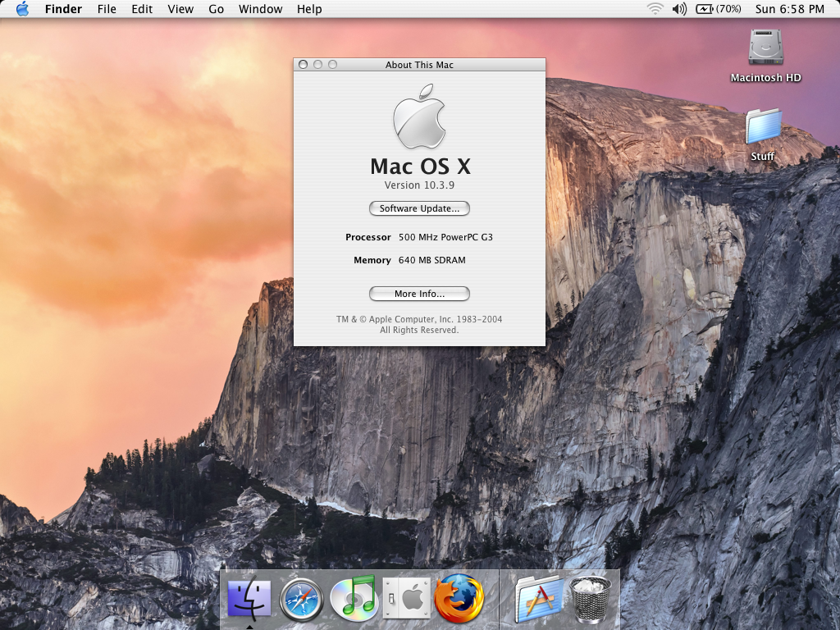Click the Apple Computer copyright text
The image size is (840, 630).
(419, 324)
